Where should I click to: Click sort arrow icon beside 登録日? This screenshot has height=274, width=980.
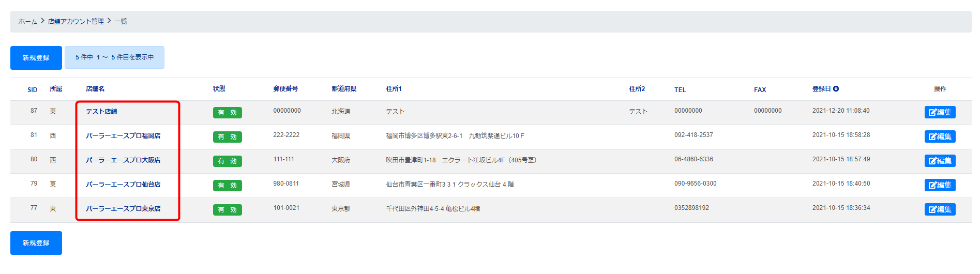(836, 89)
